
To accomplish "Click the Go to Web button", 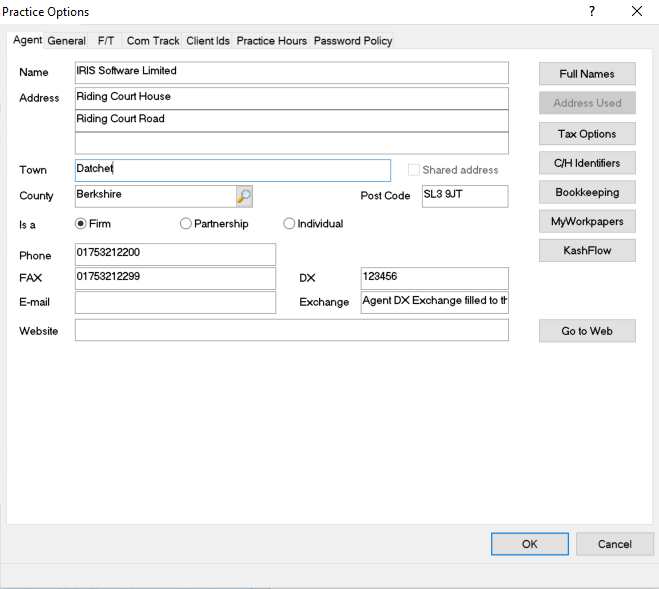I will pos(587,331).
